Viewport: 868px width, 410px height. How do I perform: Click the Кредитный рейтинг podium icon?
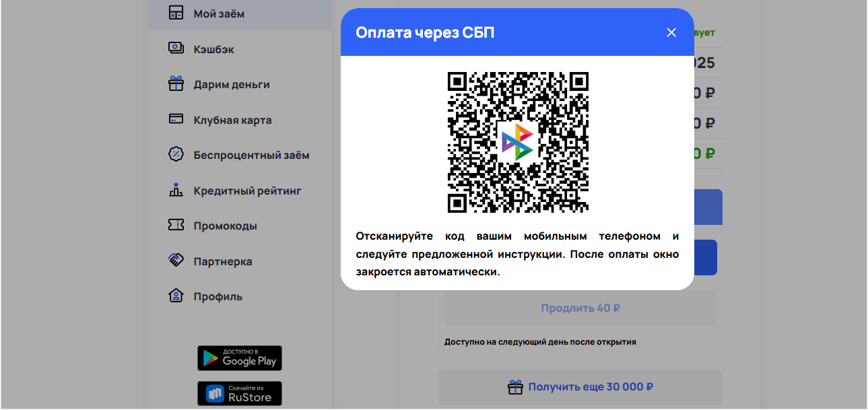click(x=176, y=190)
